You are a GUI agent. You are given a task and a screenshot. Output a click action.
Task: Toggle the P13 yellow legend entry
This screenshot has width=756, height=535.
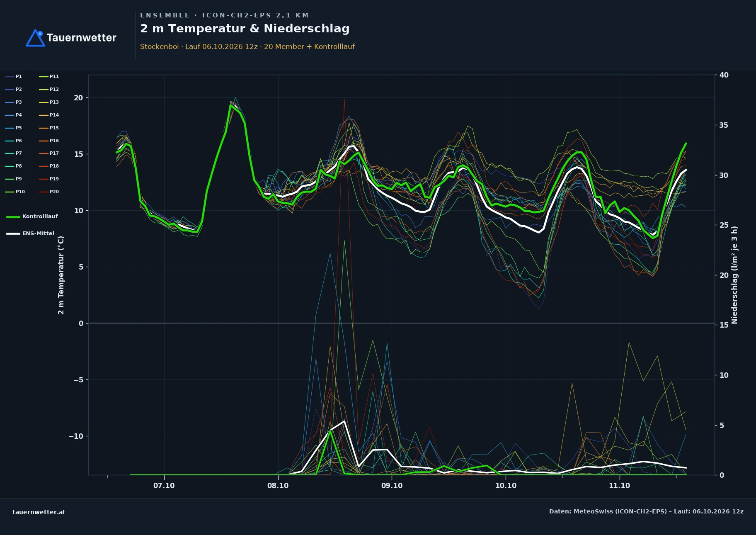[49, 102]
